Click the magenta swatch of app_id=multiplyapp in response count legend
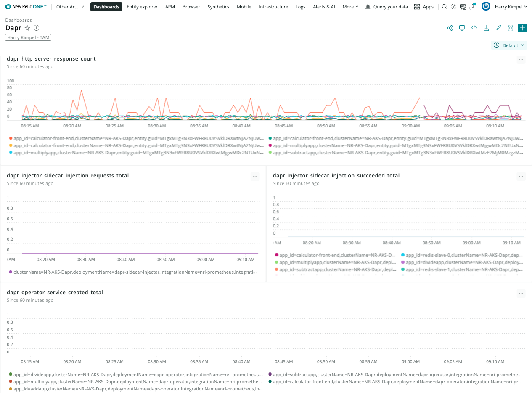The width and height of the screenshot is (532, 393). 270,145
